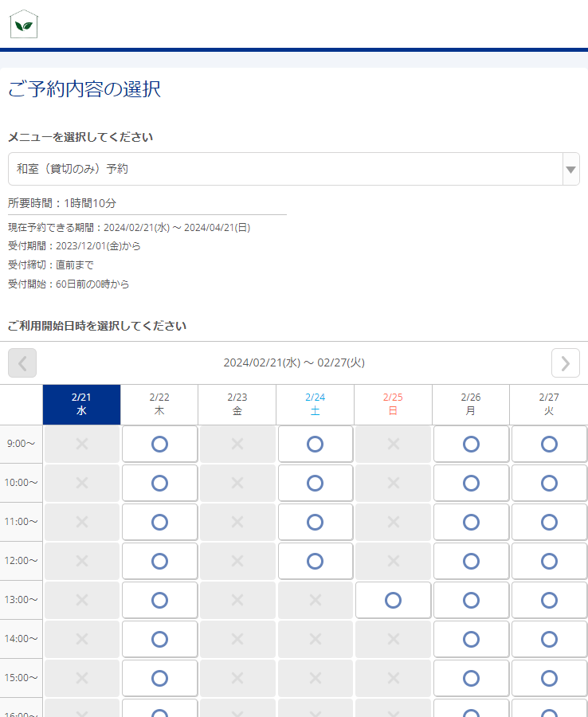This screenshot has height=717, width=588.
Task: Select the 2/24 Saturday column header
Action: (315, 405)
